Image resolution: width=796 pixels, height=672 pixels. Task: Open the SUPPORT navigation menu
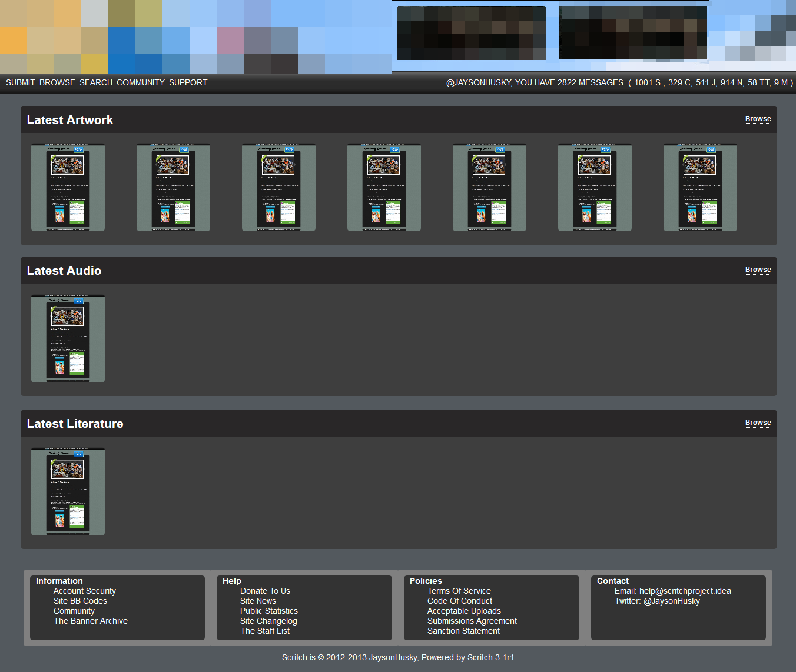coord(188,82)
